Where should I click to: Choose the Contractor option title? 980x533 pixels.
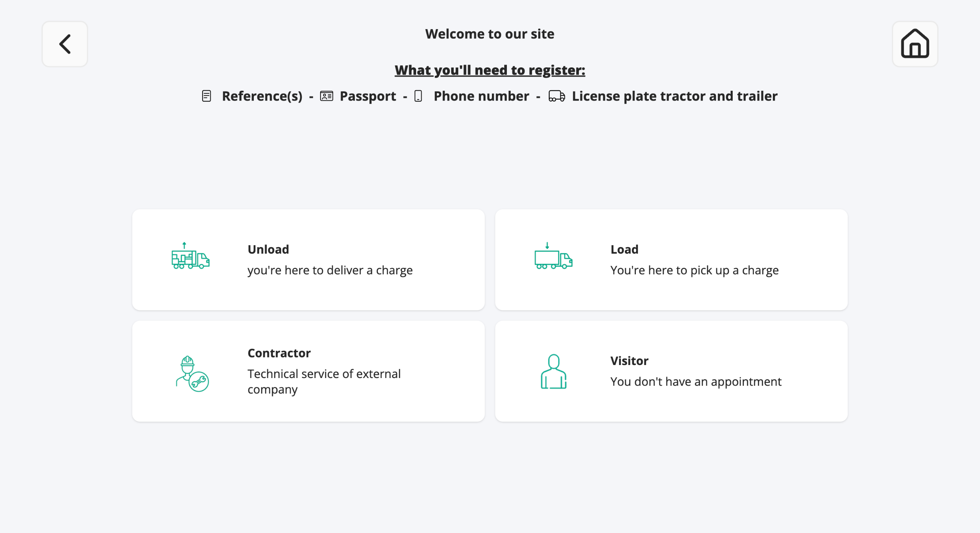(279, 353)
